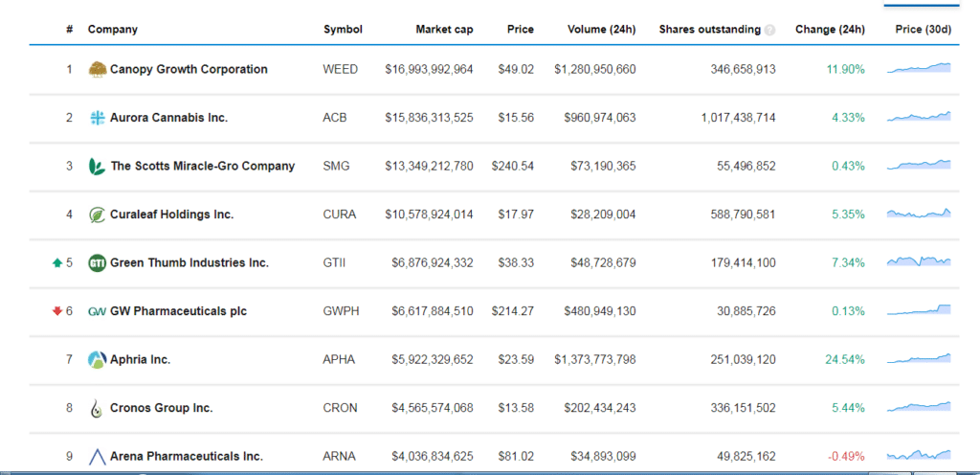Sort table by the # rank column
The height and width of the screenshot is (475, 980).
(69, 30)
